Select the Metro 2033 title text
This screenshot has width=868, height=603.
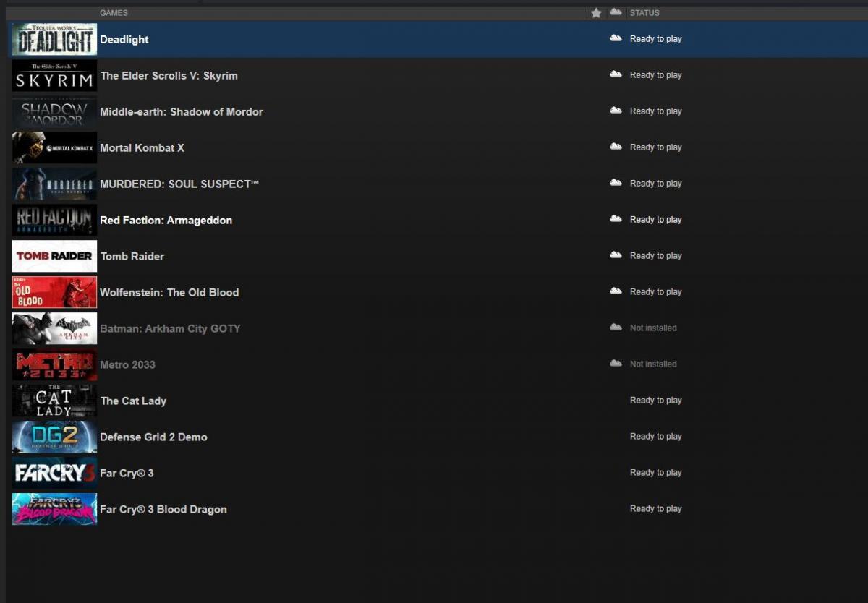(x=127, y=365)
